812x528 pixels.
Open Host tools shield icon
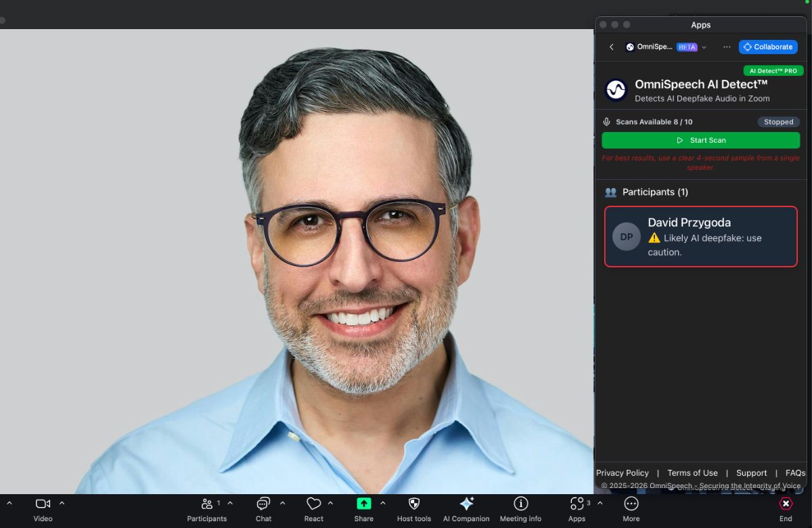[414, 504]
